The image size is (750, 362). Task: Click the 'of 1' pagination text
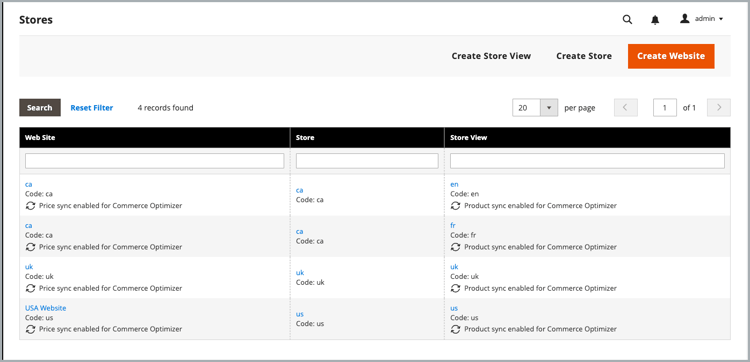(x=689, y=108)
